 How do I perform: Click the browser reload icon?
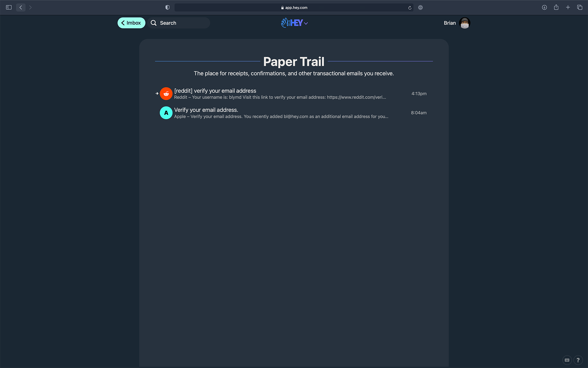click(409, 7)
